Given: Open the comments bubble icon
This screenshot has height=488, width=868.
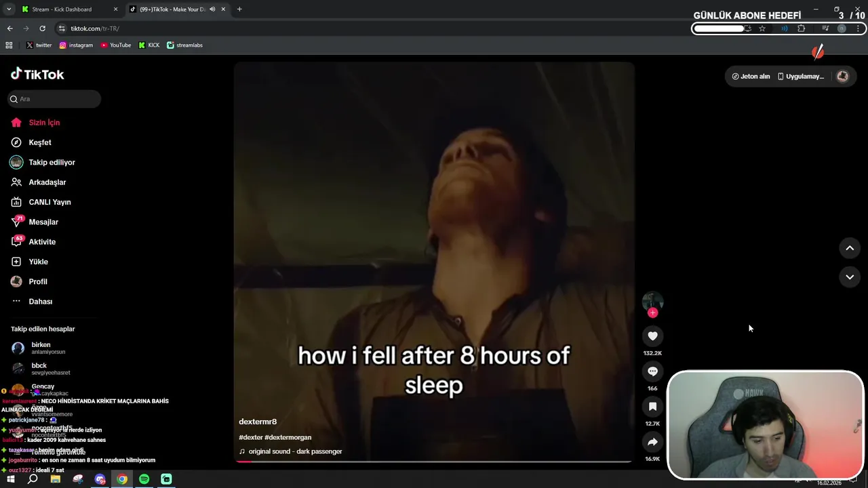Looking at the screenshot, I should pos(652,371).
